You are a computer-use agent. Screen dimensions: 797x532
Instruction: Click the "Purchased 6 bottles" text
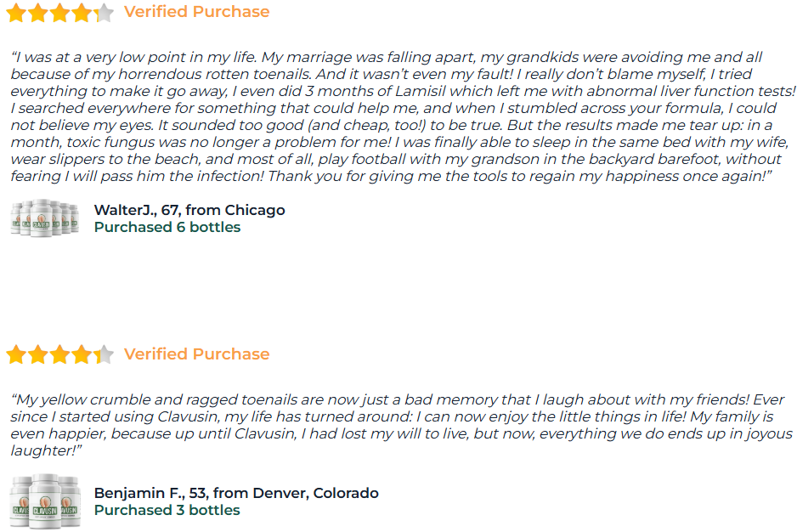pyautogui.click(x=167, y=227)
